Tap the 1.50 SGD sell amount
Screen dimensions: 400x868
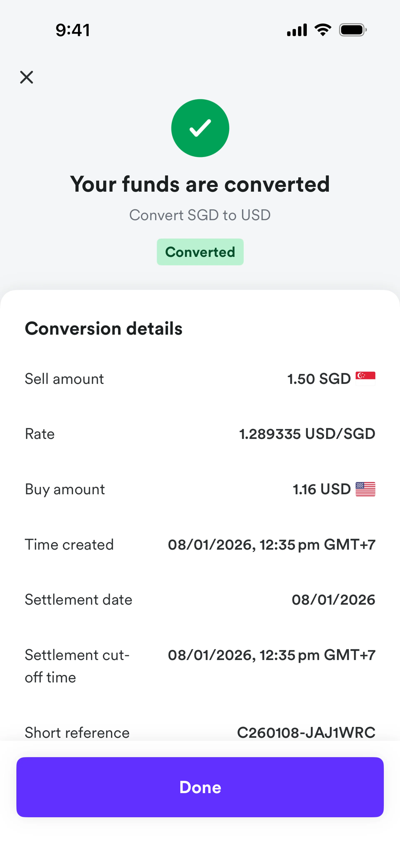tap(319, 379)
